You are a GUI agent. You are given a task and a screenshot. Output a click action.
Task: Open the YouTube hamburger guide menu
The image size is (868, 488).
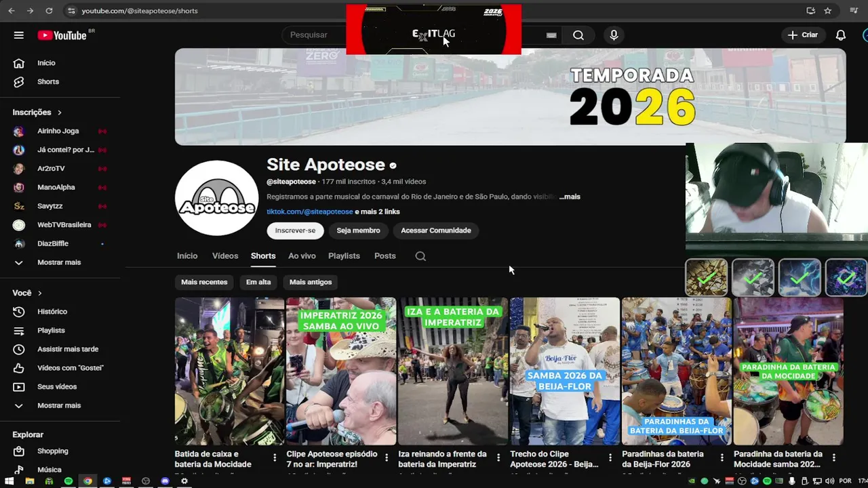pyautogui.click(x=19, y=35)
